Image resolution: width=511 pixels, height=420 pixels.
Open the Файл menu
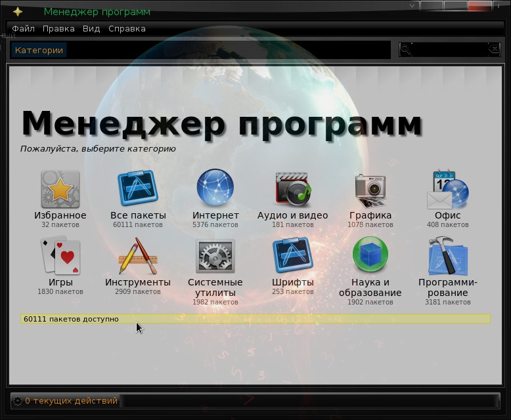tap(23, 29)
